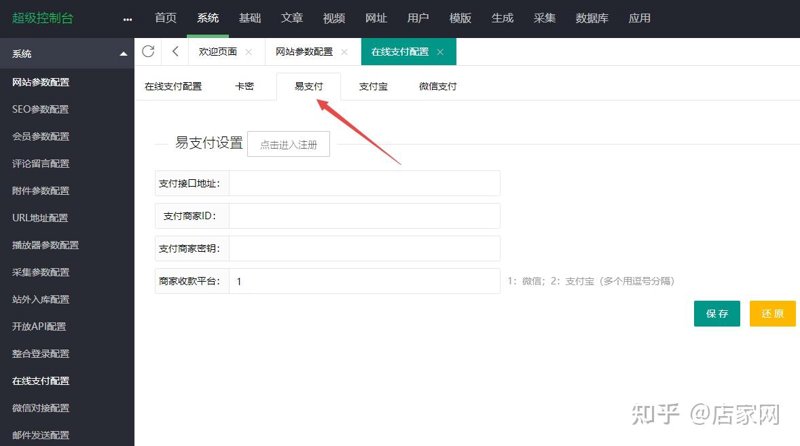Open 邮件发送配置 in sidebar
800x446 pixels.
point(40,435)
